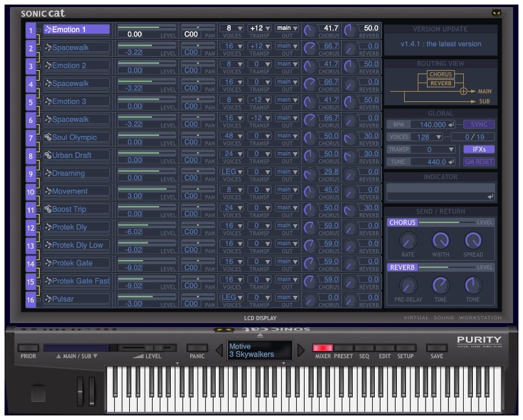The image size is (523, 420).
Task: Adjust the chorus LEVEL slider
Action: click(x=447, y=222)
